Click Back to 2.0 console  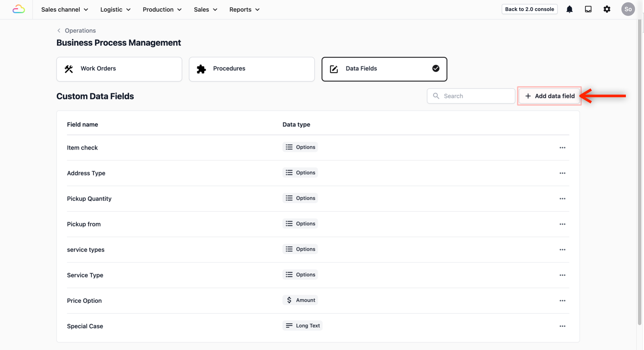click(529, 9)
